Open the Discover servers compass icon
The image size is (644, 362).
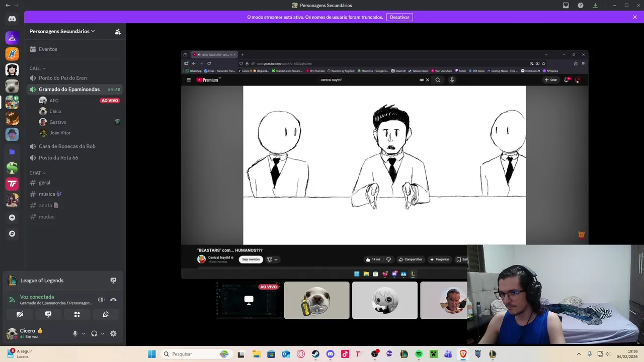pos(12,233)
